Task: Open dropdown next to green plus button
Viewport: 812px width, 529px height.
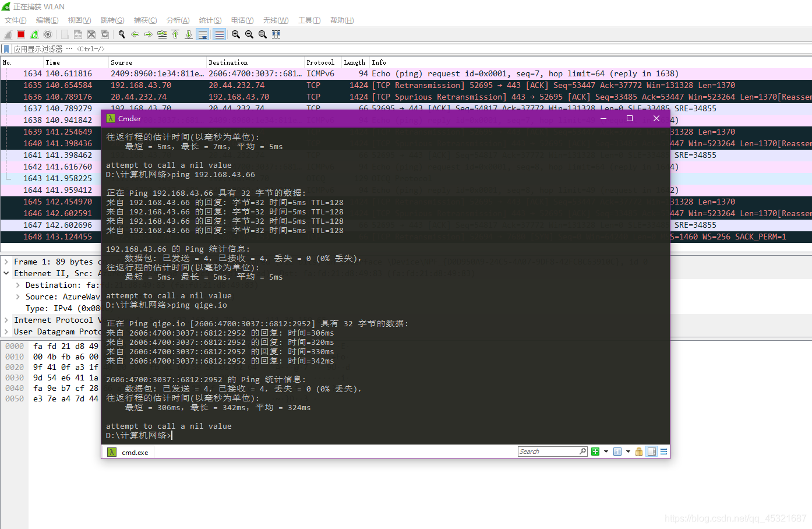Action: tap(606, 452)
